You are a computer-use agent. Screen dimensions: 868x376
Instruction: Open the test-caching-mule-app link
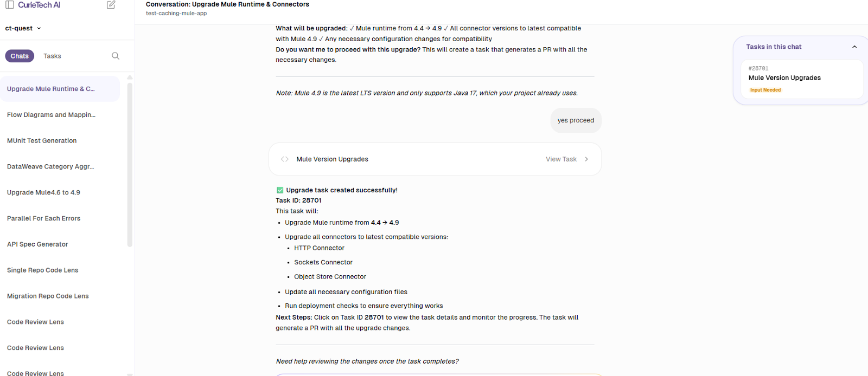point(177,13)
